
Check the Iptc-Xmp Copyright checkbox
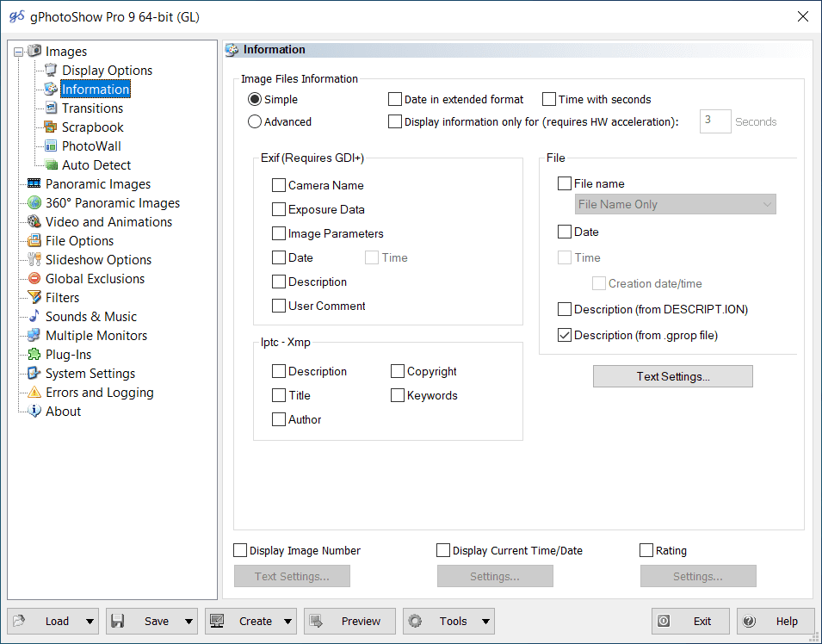click(398, 371)
